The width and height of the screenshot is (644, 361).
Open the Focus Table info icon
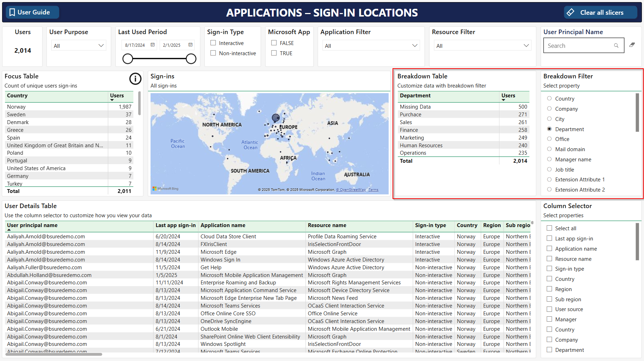point(135,79)
